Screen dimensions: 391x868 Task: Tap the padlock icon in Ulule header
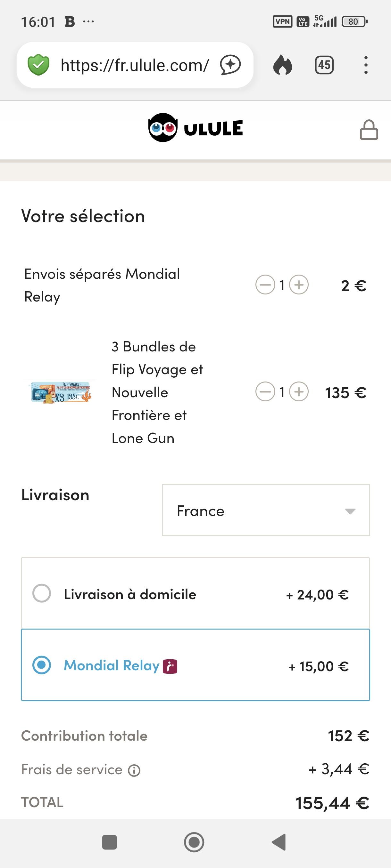point(369,130)
